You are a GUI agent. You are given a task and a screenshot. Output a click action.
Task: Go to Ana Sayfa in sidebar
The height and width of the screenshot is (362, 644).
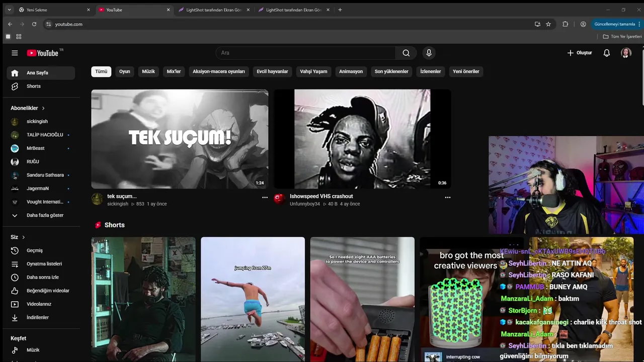pyautogui.click(x=41, y=73)
